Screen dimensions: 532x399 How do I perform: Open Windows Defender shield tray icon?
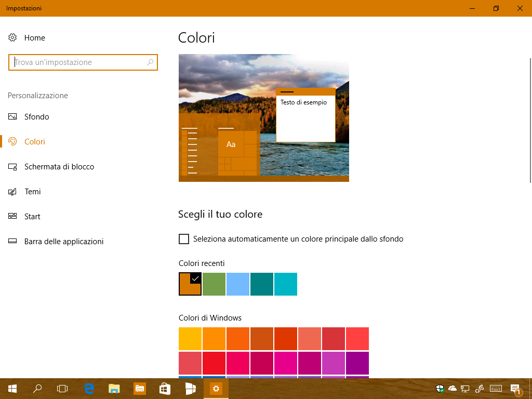[x=440, y=389]
